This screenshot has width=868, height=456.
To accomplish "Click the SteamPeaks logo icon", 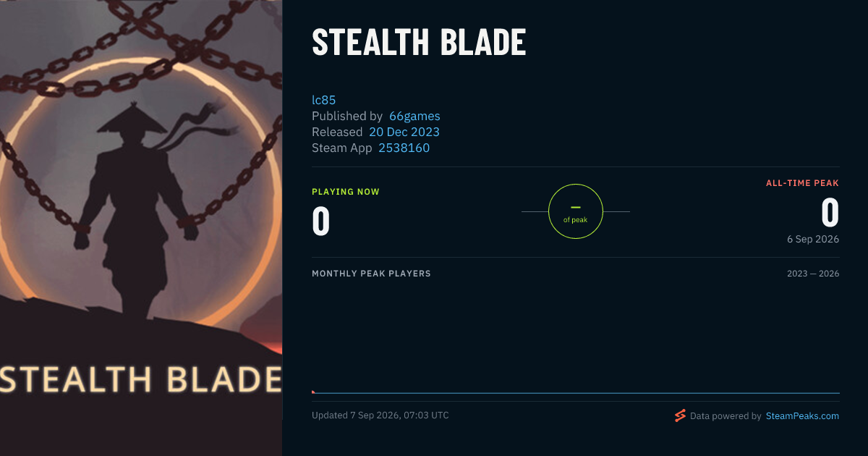I will click(x=680, y=415).
